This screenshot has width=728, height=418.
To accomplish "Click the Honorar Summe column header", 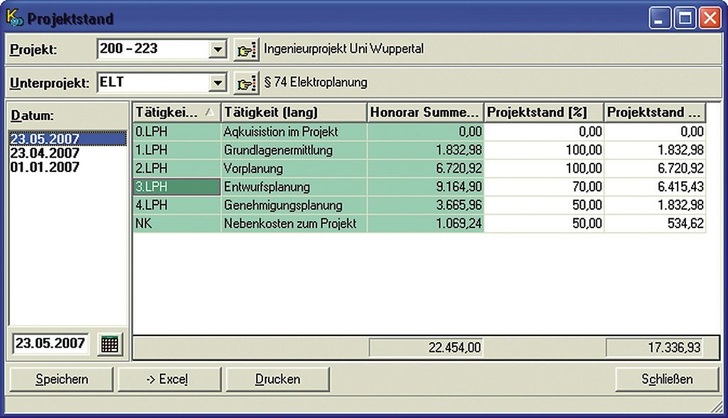I will (x=425, y=112).
